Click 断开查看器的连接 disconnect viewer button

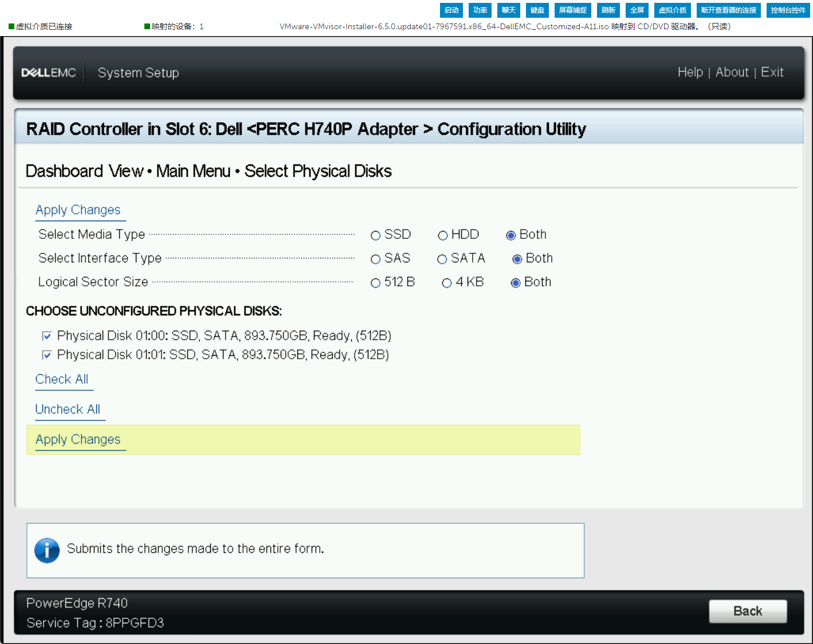(728, 10)
